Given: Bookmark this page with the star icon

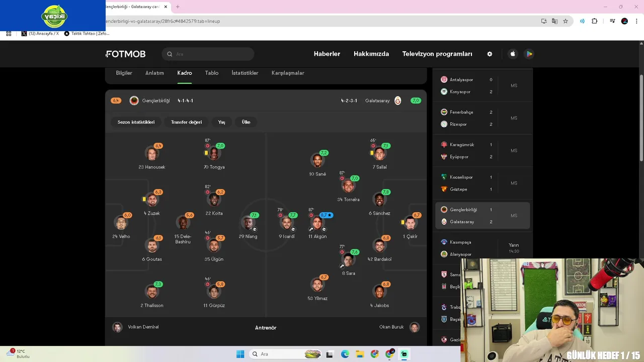Looking at the screenshot, I should [566, 21].
